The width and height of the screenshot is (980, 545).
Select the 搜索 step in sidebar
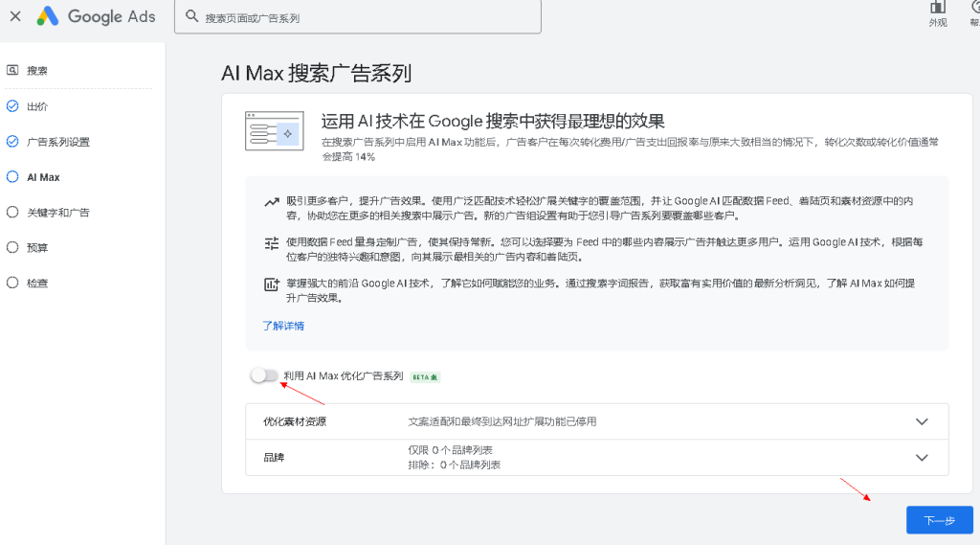37,71
